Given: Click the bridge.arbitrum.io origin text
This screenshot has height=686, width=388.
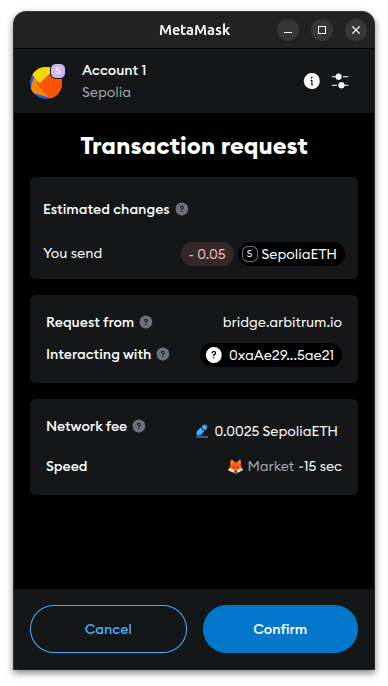Looking at the screenshot, I should pyautogui.click(x=282, y=323).
